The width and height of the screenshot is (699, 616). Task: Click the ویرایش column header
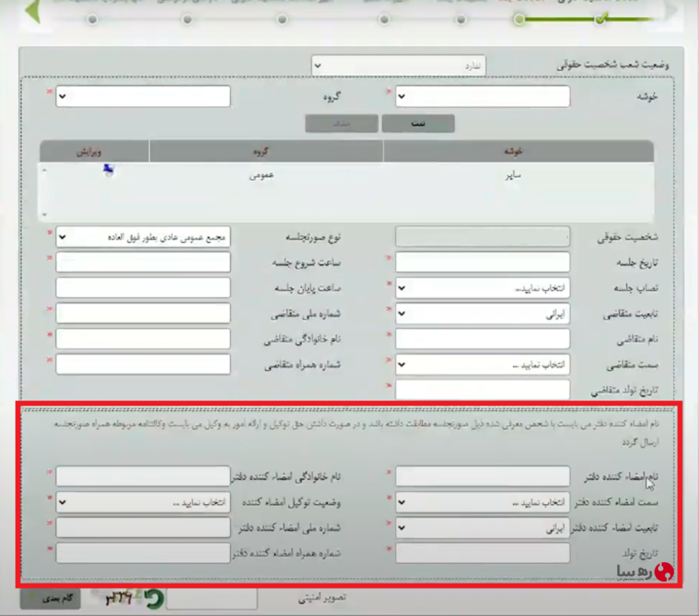point(94,151)
